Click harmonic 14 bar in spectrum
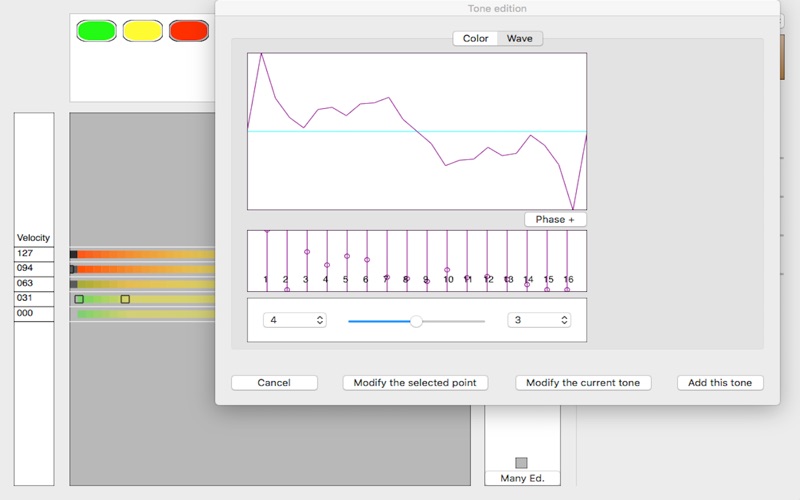This screenshot has height=500, width=800. 527,261
